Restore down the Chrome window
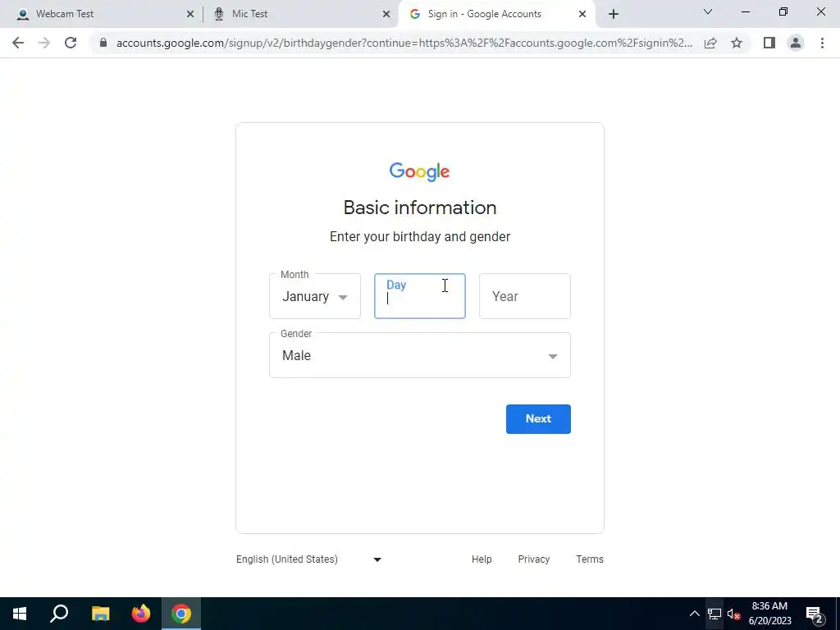The height and width of the screenshot is (630, 840). [x=783, y=11]
